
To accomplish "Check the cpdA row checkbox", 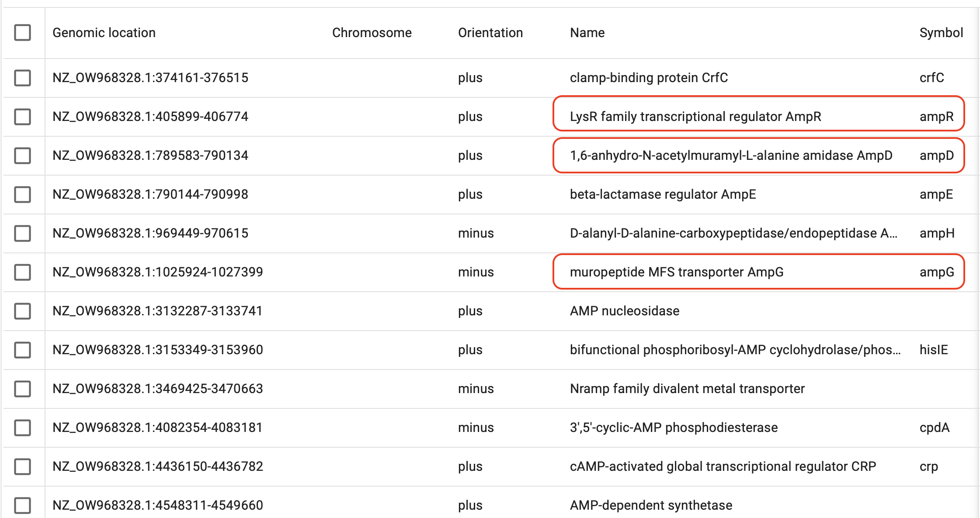I will [x=22, y=428].
